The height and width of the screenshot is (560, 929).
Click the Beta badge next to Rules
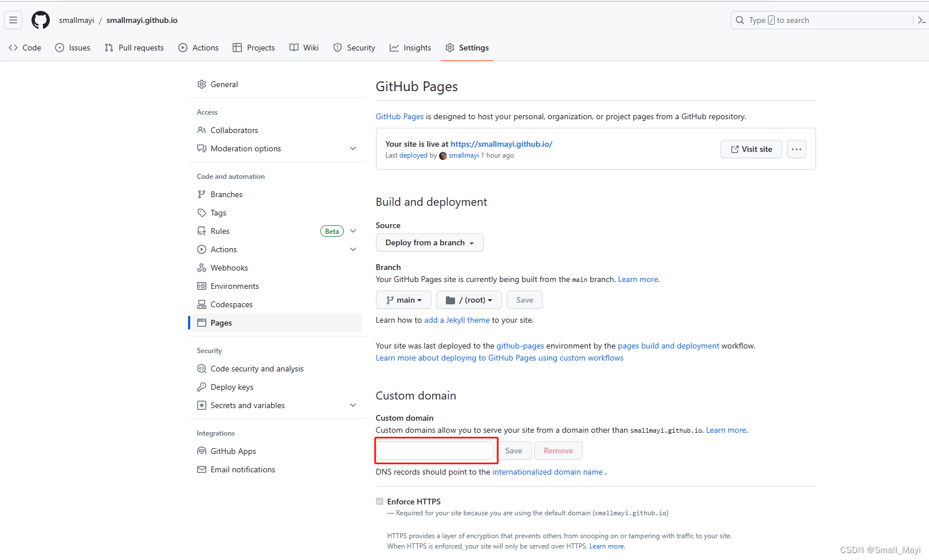point(332,231)
